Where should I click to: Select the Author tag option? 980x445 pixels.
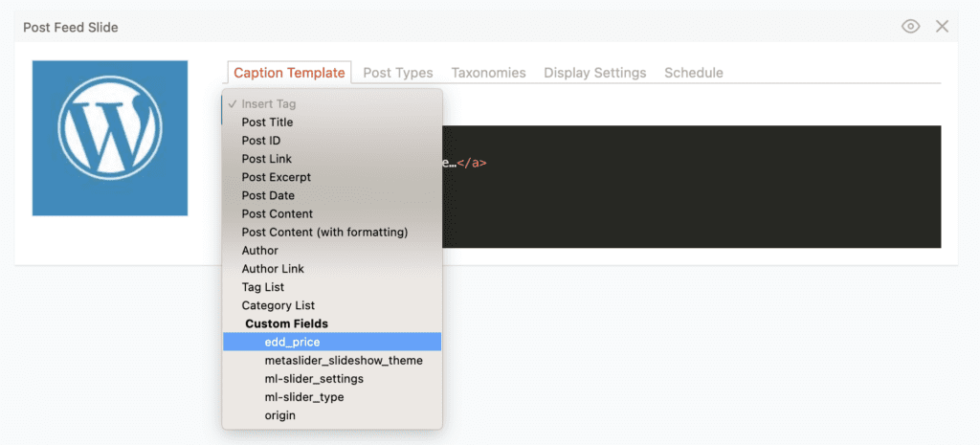click(x=332, y=250)
